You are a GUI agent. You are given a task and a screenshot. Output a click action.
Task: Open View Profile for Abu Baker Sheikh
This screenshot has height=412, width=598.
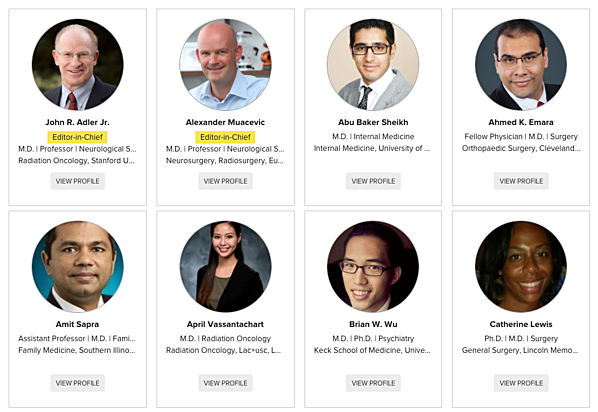click(373, 181)
